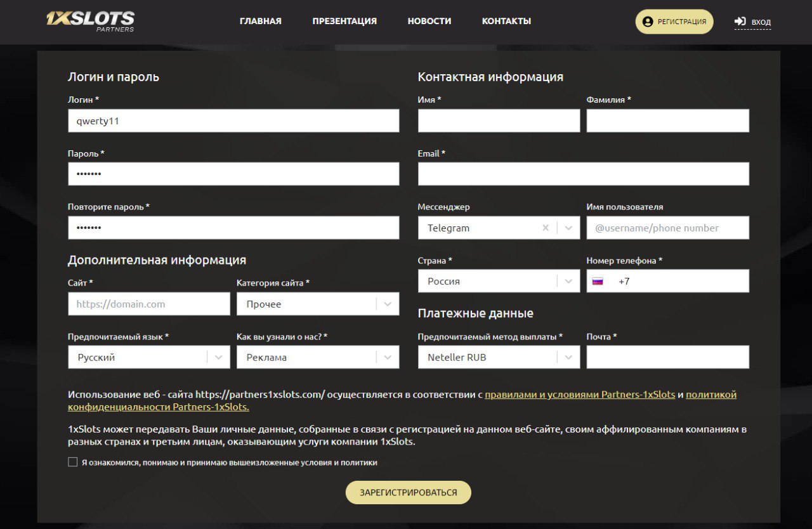The image size is (812, 529).
Task: Click the Сайт field with https://domain.com placeholder
Action: [x=149, y=304]
